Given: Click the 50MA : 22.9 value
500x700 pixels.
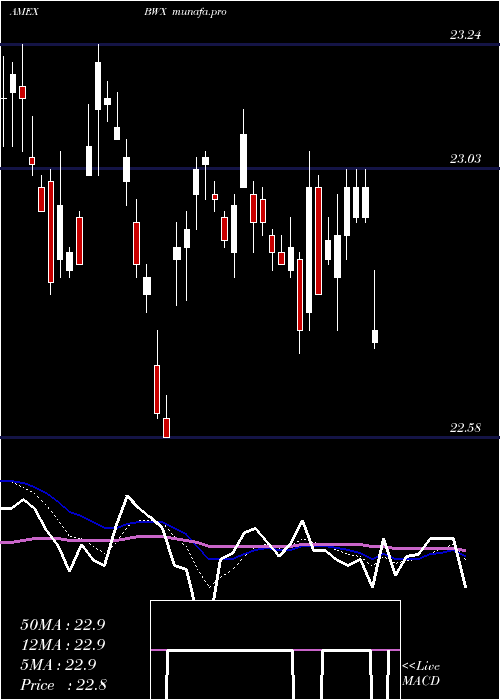Looking at the screenshot, I should point(63,625).
